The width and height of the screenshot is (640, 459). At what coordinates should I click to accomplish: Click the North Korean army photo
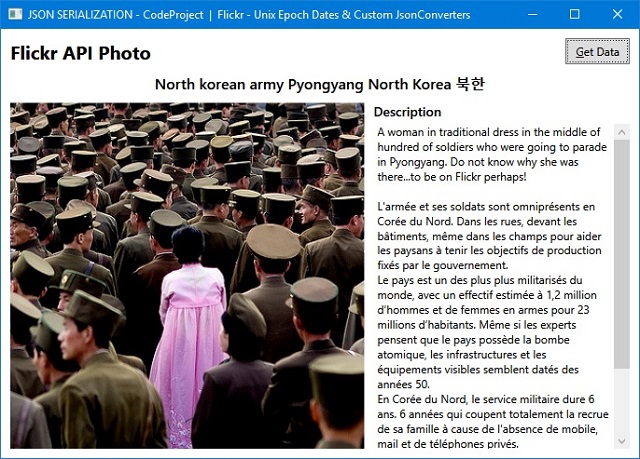[x=187, y=275]
